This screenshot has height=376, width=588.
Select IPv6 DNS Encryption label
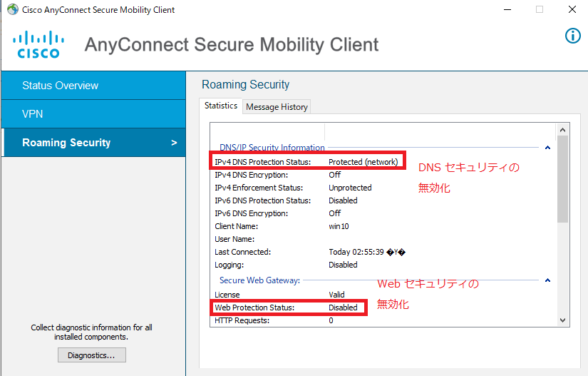point(252,213)
